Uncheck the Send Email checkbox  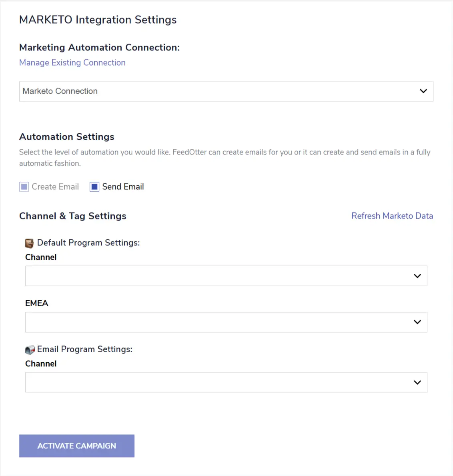click(94, 187)
